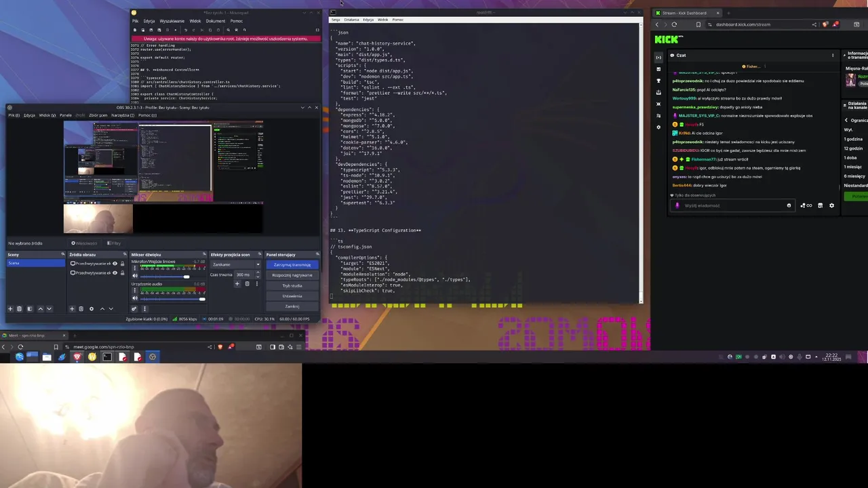Viewport: 868px width, 488px height.
Task: Open the Plik menu in OBS
Action: tap(14, 115)
